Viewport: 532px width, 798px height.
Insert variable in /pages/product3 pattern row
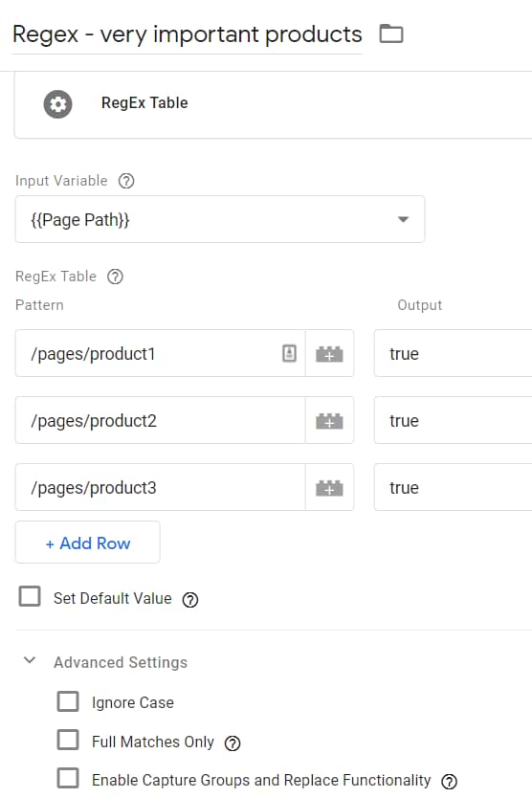[x=329, y=488]
